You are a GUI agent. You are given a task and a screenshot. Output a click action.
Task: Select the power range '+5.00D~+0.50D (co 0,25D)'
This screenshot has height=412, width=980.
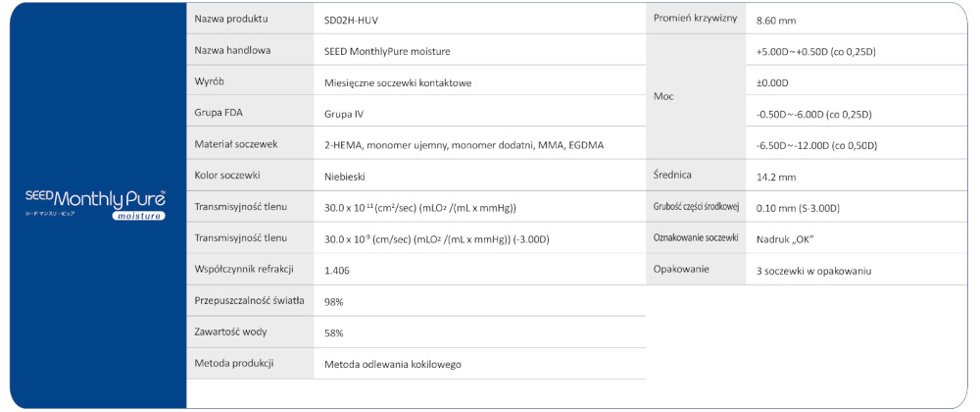point(815,52)
